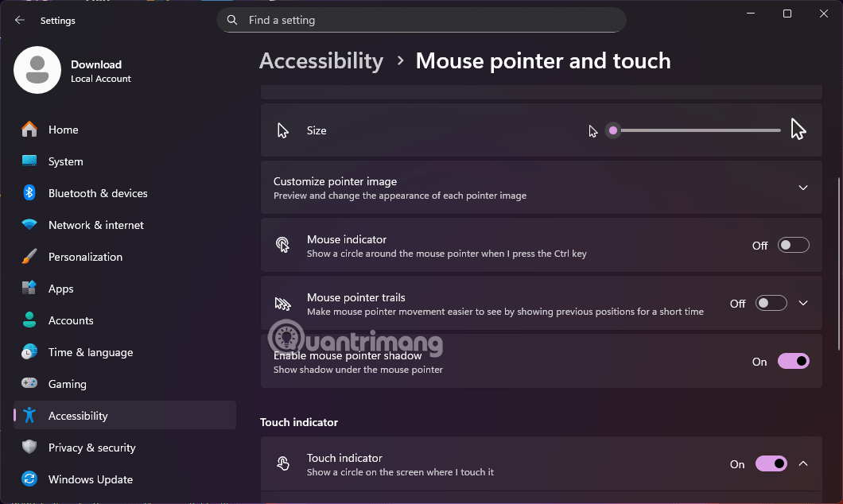
Task: Collapse the Touch indicator section chevron
Action: (x=802, y=464)
